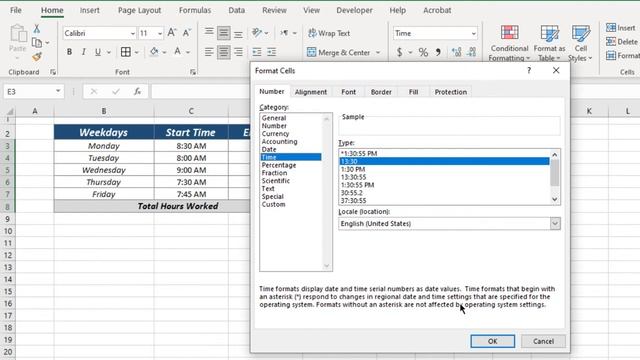This screenshot has height=360, width=640.
Task: Expand the Merge & Center dropdown arrow
Action: [x=378, y=52]
